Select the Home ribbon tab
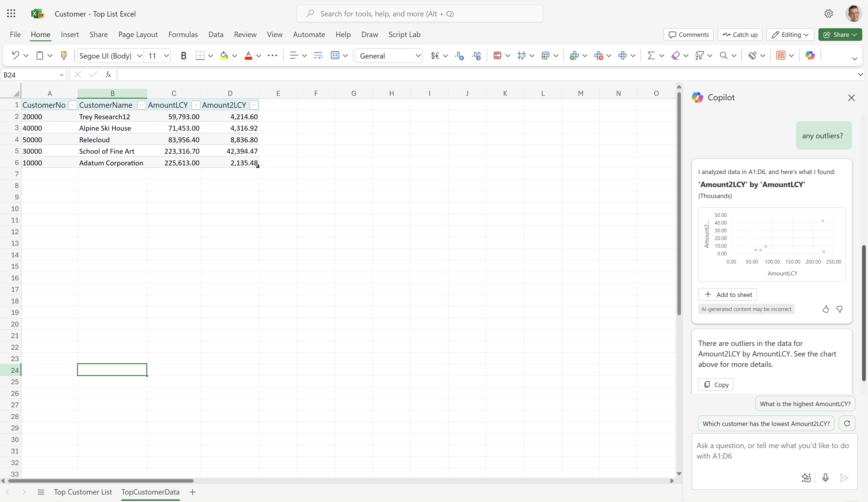 (40, 34)
